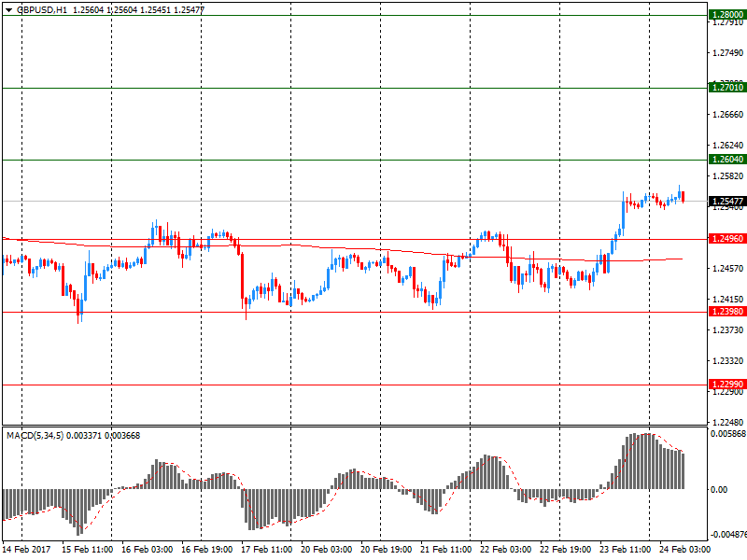Select the 1.26040 green level price label
The width and height of the screenshot is (747, 560).
tap(727, 159)
